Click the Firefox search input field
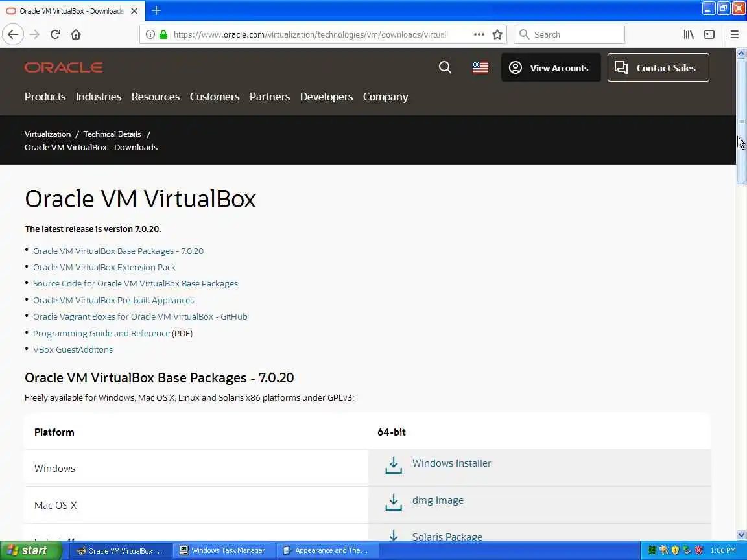The width and height of the screenshot is (747, 560). [569, 34]
